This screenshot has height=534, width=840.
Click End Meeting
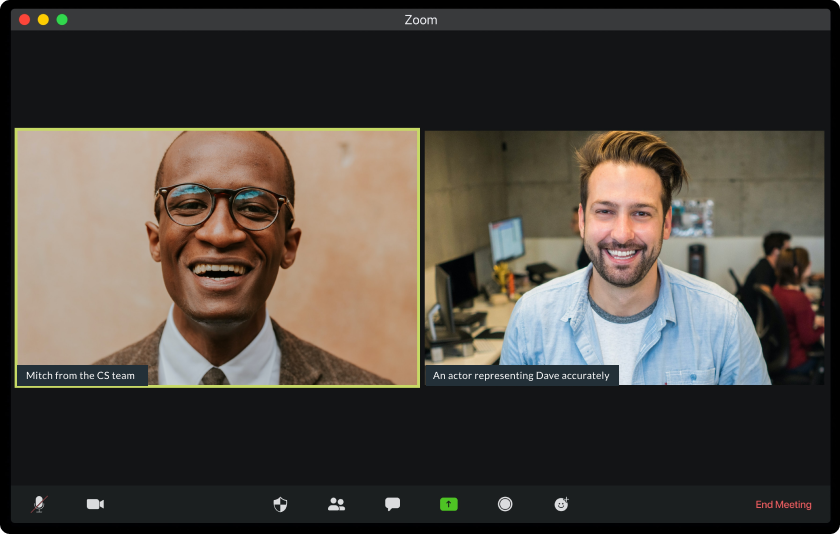pyautogui.click(x=783, y=505)
